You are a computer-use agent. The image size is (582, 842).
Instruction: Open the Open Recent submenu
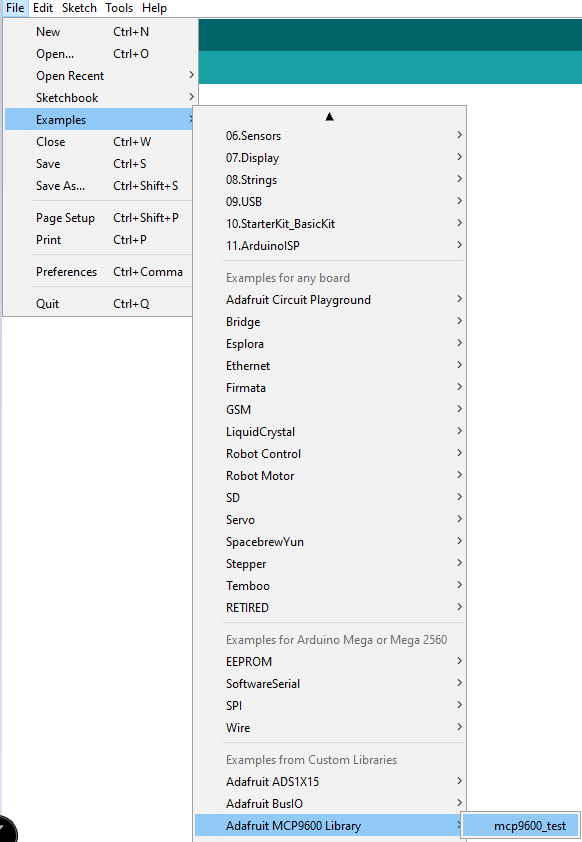[100, 76]
